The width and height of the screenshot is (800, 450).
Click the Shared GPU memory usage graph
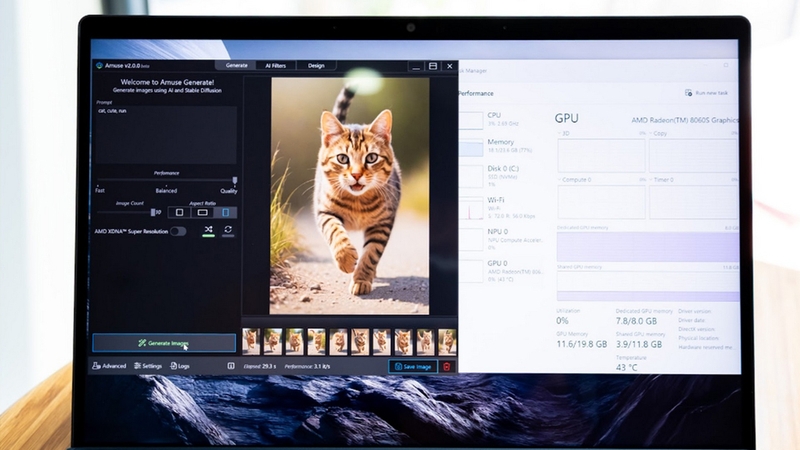[647, 286]
